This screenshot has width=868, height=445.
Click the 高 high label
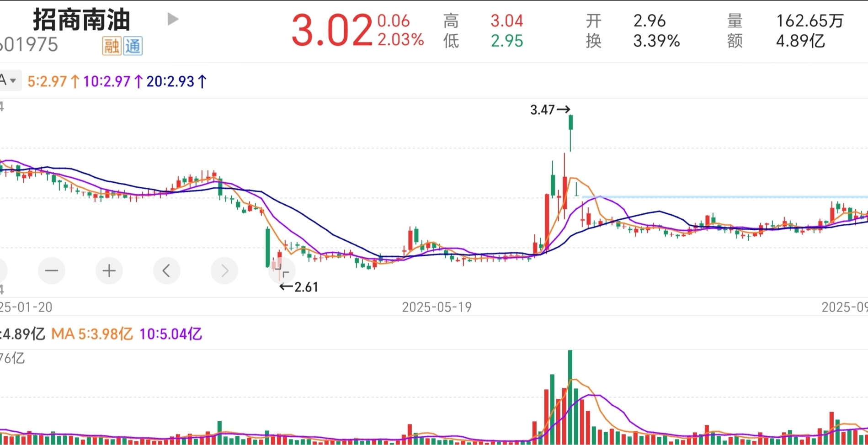451,21
